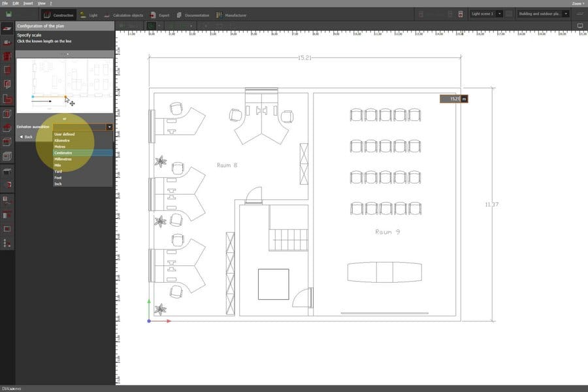Click the 11.37 vertical dimension label
Viewport: 588px width, 392px height.
click(491, 204)
